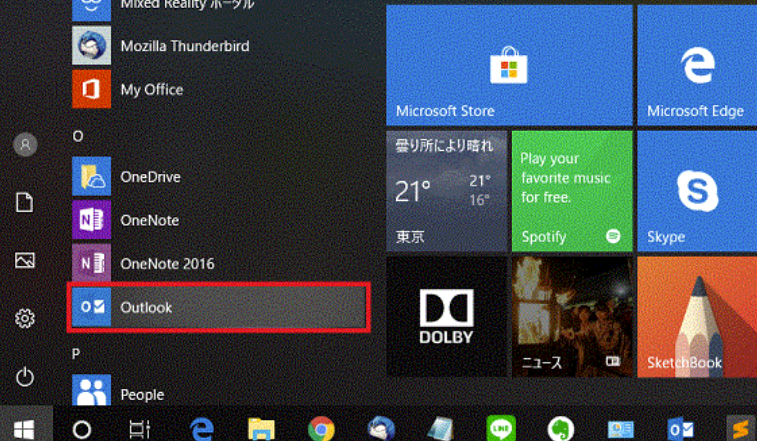Open the Skype tile
757x441 pixels.
coord(697,191)
